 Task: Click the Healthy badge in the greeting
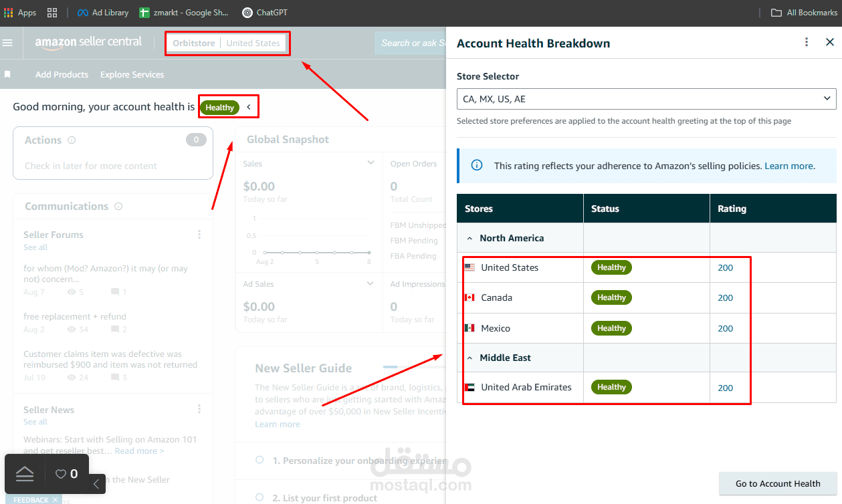[x=219, y=107]
